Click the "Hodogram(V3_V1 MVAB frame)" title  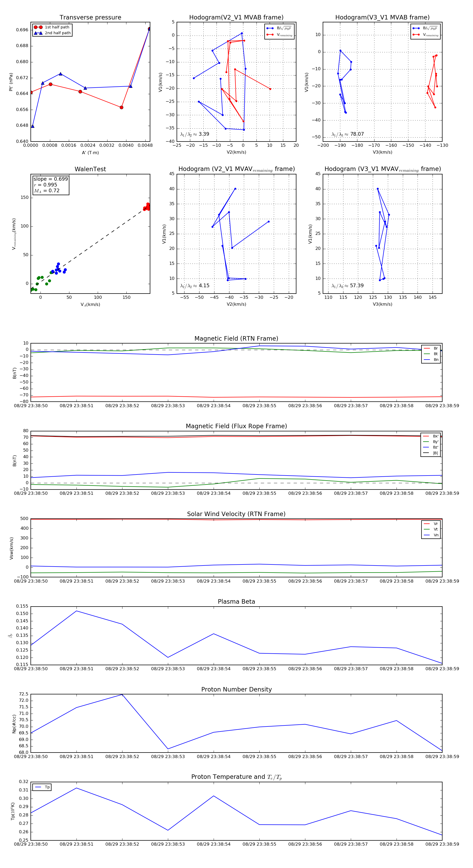pos(382,18)
